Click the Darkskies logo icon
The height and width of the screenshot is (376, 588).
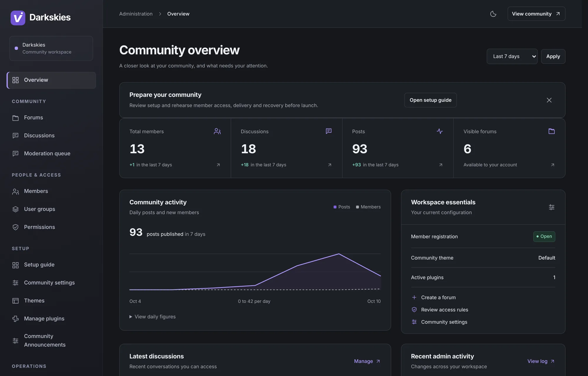18,18
